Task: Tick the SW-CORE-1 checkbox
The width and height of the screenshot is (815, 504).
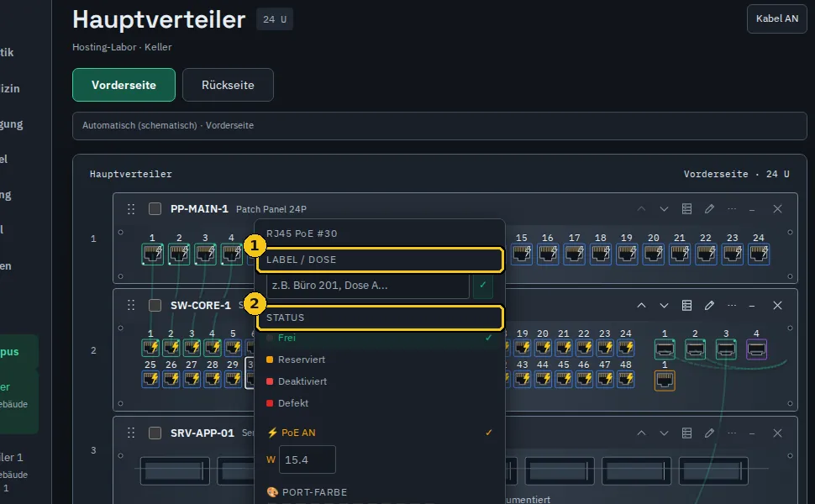Action: (x=155, y=305)
